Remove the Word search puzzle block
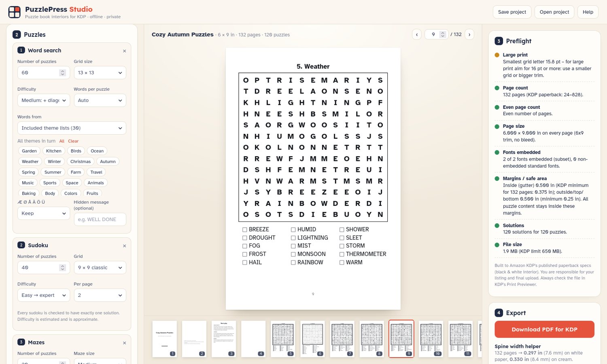Image resolution: width=607 pixels, height=364 pixels. click(124, 51)
